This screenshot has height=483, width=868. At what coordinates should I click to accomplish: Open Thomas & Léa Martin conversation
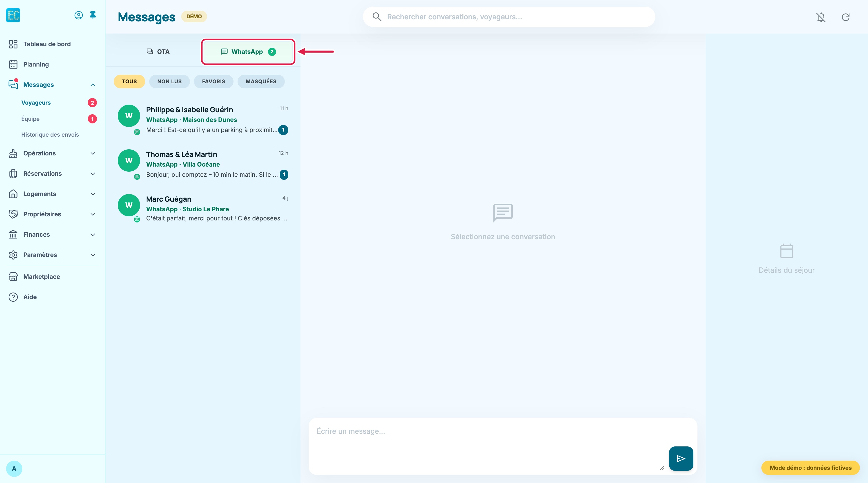point(203,164)
